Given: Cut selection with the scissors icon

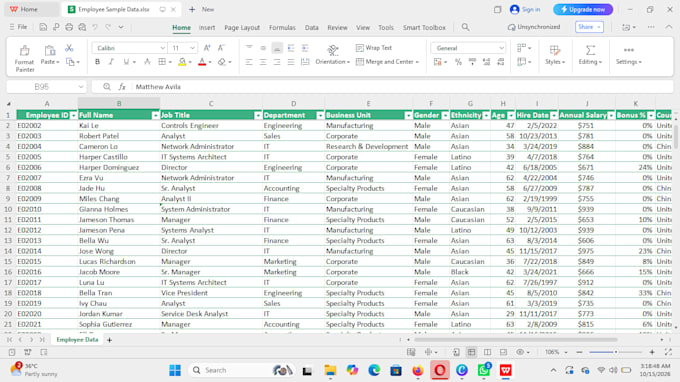Looking at the screenshot, I should pos(69,48).
